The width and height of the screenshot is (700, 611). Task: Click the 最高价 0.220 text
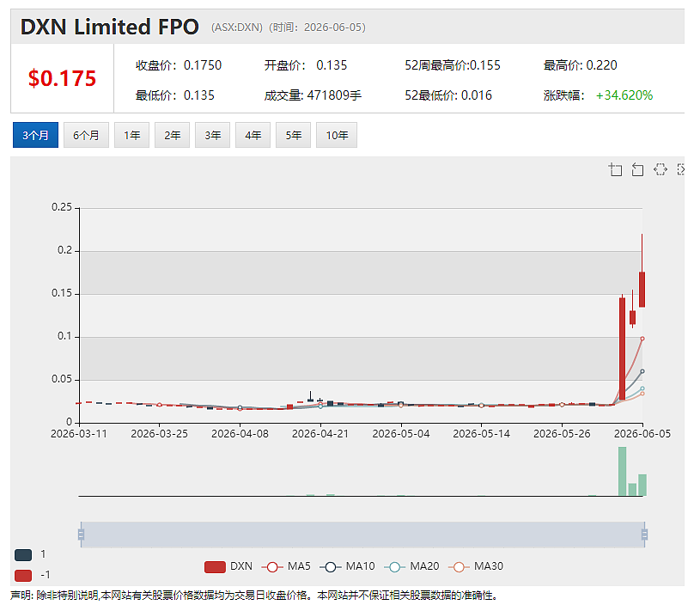point(580,65)
